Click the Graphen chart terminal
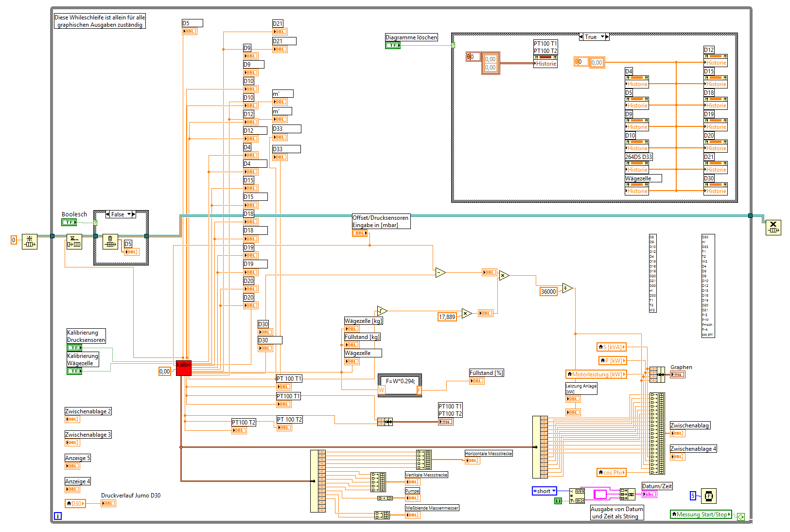The height and width of the screenshot is (532, 790). (678, 374)
